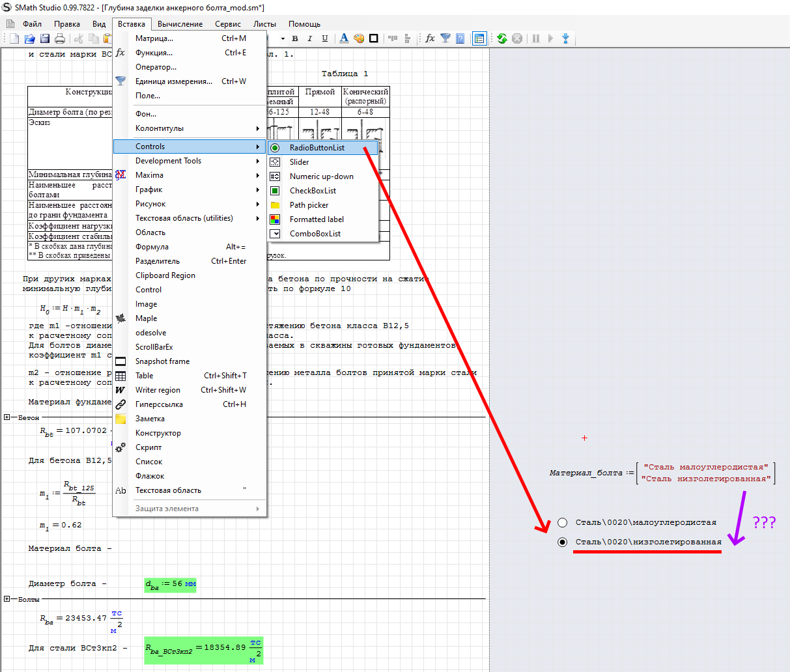Click the Open file folder icon
Viewport: 790px width, 672px height.
29,39
